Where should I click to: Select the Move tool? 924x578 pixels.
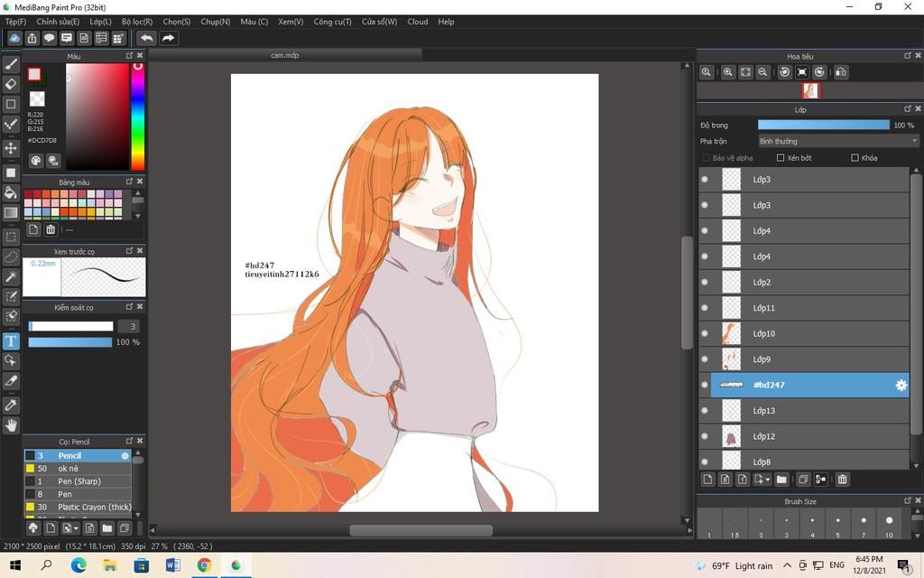point(11,147)
